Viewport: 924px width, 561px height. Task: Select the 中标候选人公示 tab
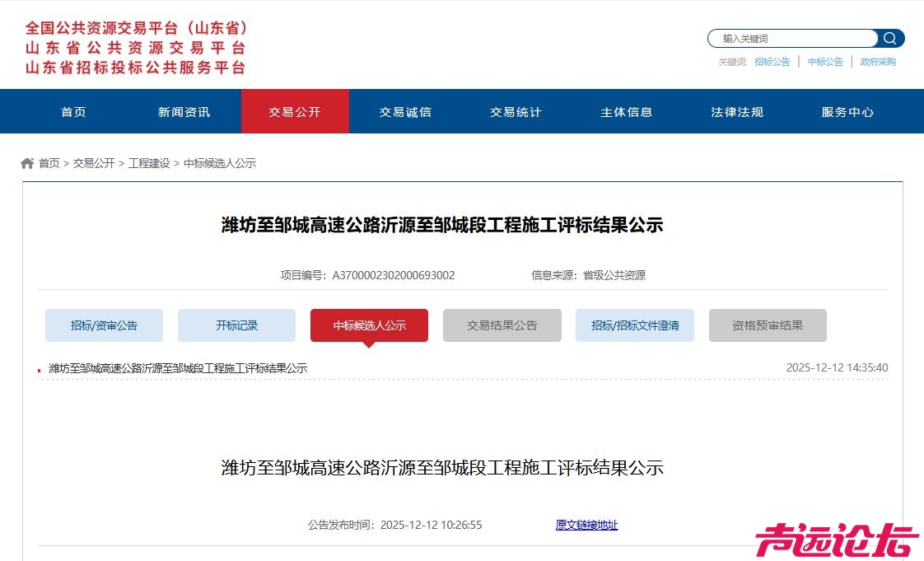coord(369,325)
